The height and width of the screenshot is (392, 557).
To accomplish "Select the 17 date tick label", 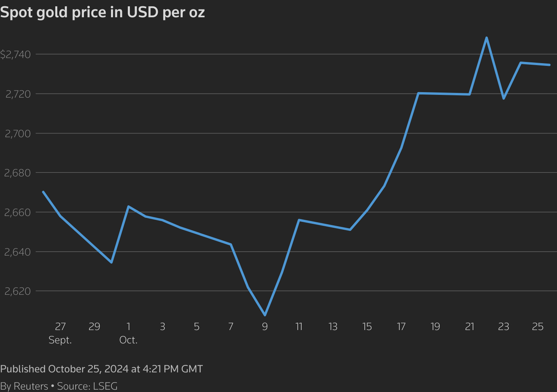I will pos(401,327).
